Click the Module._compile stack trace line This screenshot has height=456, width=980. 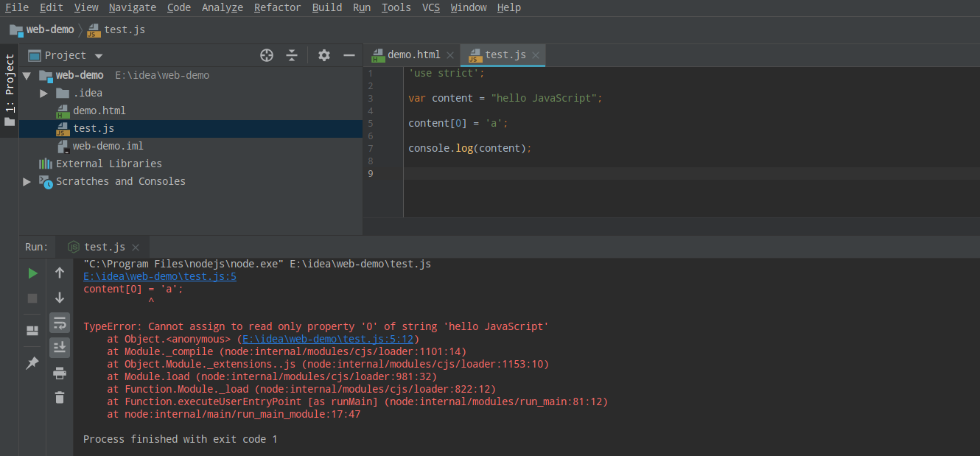[x=287, y=351]
